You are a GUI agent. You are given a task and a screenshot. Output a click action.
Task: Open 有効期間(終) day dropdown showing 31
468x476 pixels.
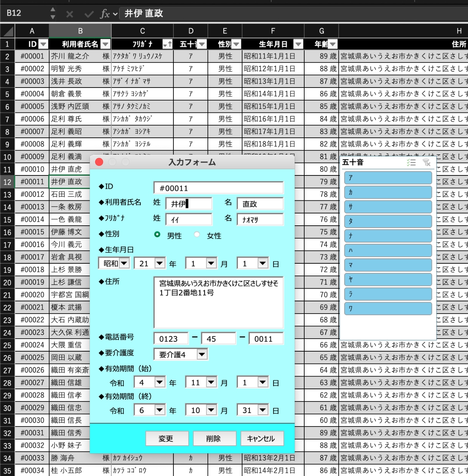pos(263,410)
